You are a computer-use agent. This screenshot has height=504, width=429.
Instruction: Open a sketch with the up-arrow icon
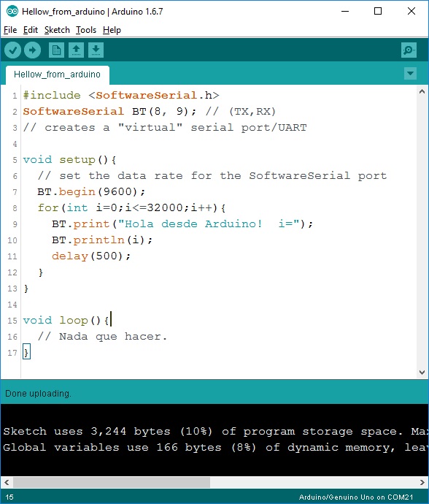point(76,50)
